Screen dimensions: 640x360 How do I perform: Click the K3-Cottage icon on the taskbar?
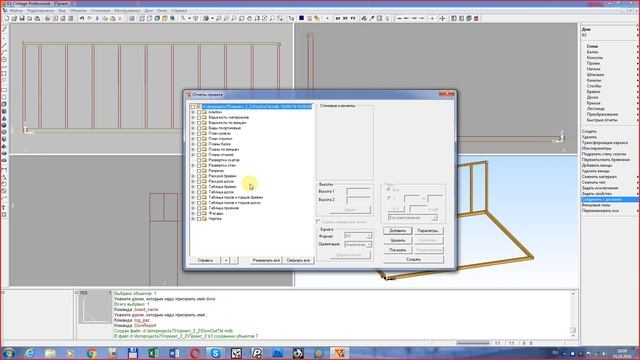tap(340, 353)
